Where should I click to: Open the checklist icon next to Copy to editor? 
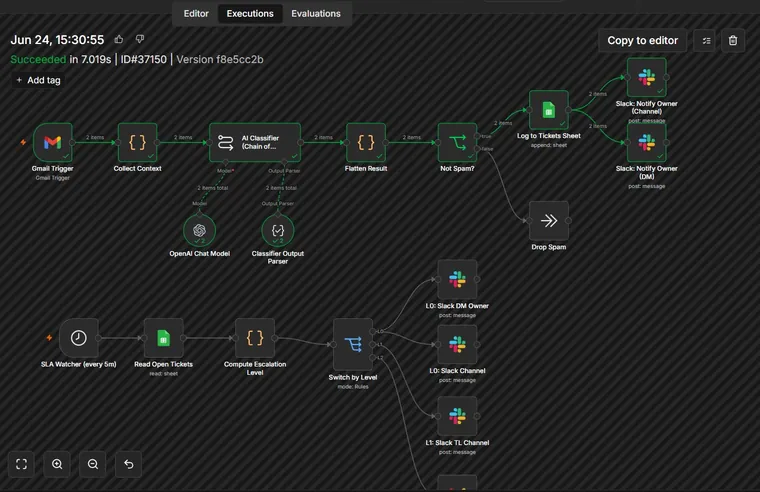tap(706, 41)
